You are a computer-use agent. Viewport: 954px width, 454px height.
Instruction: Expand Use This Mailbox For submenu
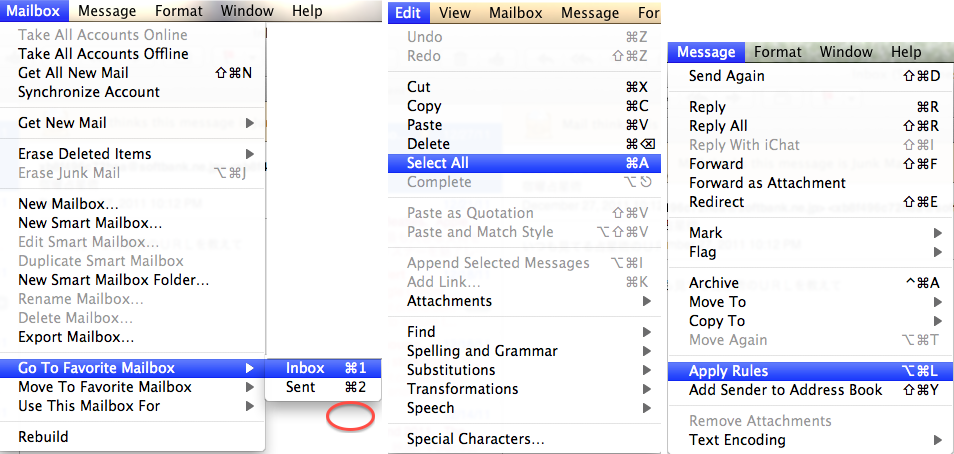pyautogui.click(x=133, y=406)
